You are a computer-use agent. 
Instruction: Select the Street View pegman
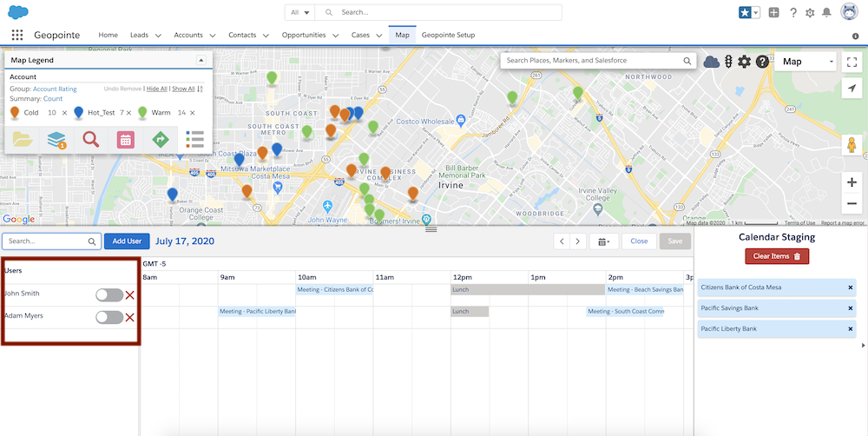pos(852,144)
